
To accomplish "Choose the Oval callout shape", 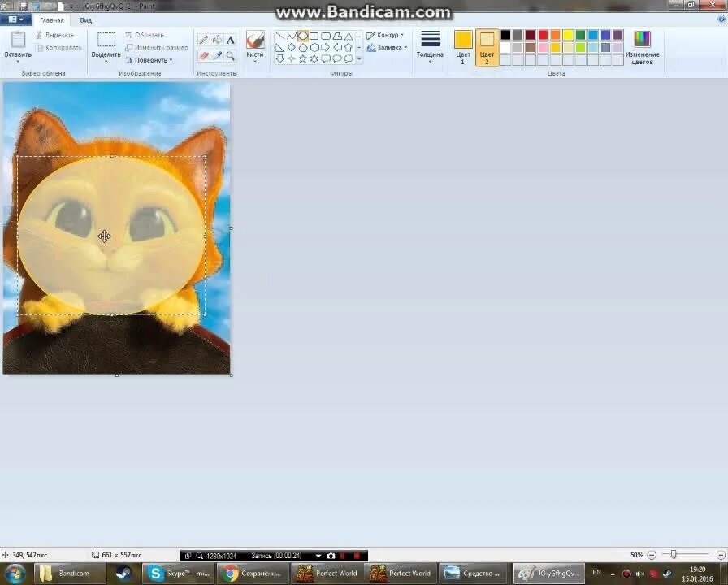I will tap(337, 58).
